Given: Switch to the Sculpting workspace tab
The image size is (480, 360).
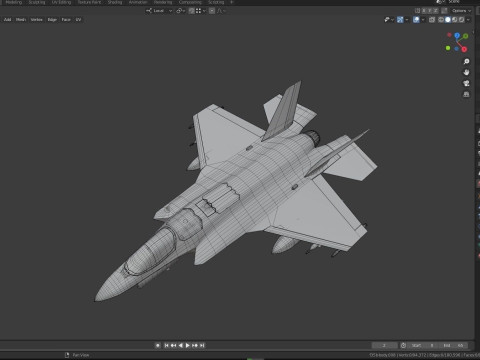Looking at the screenshot, I should click(x=37, y=2).
